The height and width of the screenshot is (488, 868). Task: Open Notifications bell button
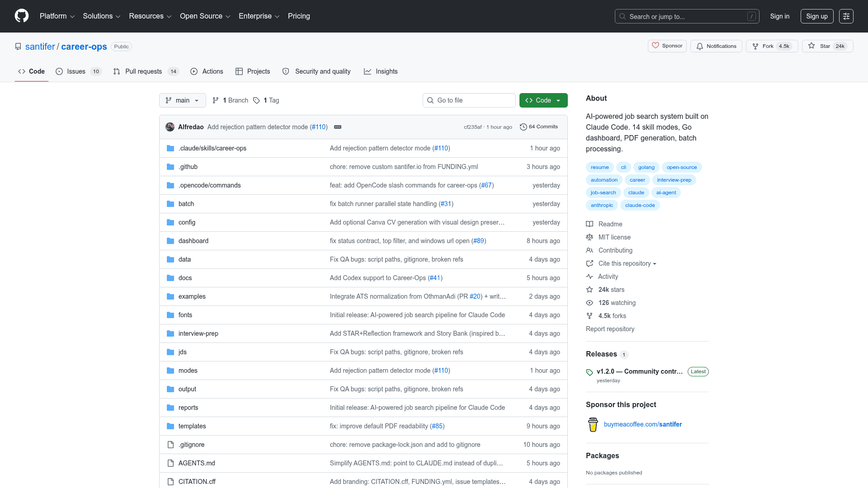point(716,46)
